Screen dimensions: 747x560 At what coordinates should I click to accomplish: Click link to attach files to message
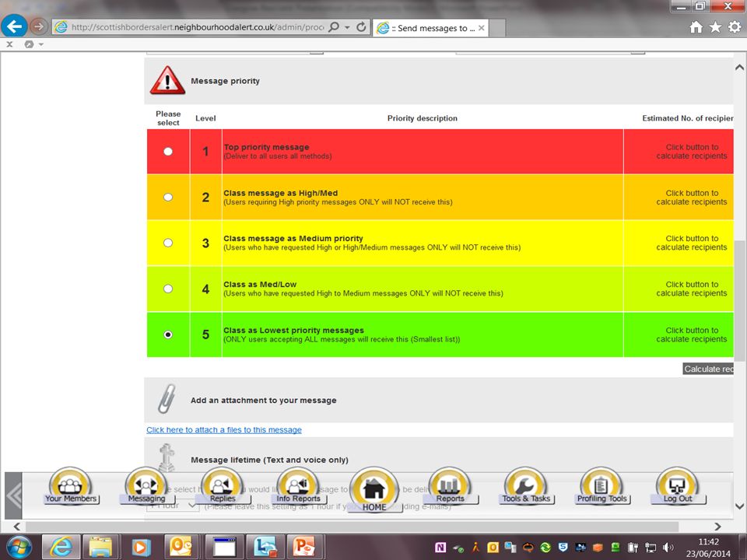[x=224, y=430]
